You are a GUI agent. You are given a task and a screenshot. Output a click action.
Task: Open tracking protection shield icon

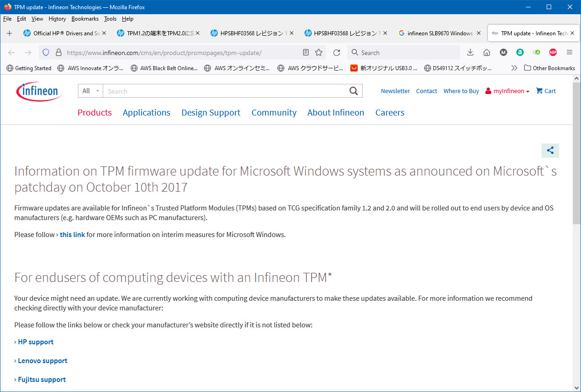[46, 53]
